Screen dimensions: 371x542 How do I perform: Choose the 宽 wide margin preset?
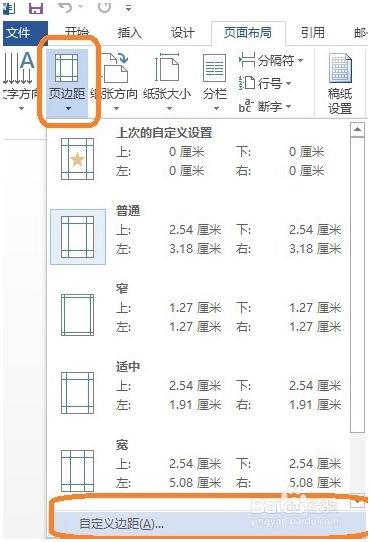[198, 467]
